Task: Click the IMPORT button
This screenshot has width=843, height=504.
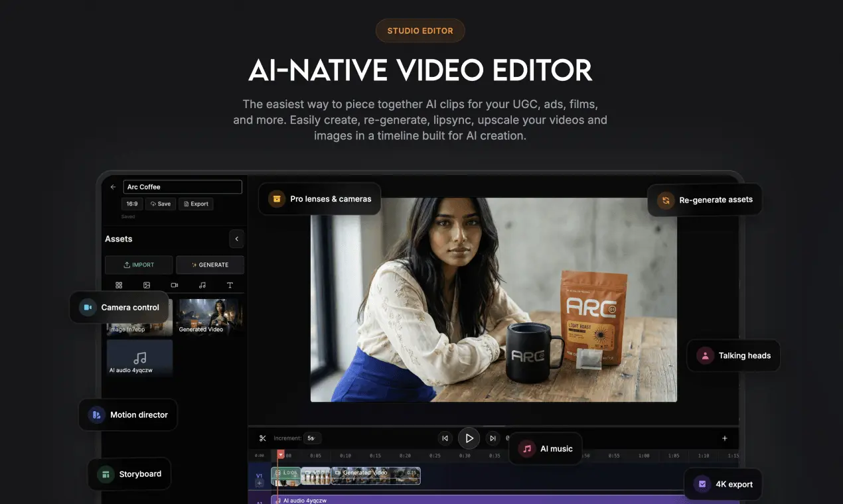Action: pos(139,265)
